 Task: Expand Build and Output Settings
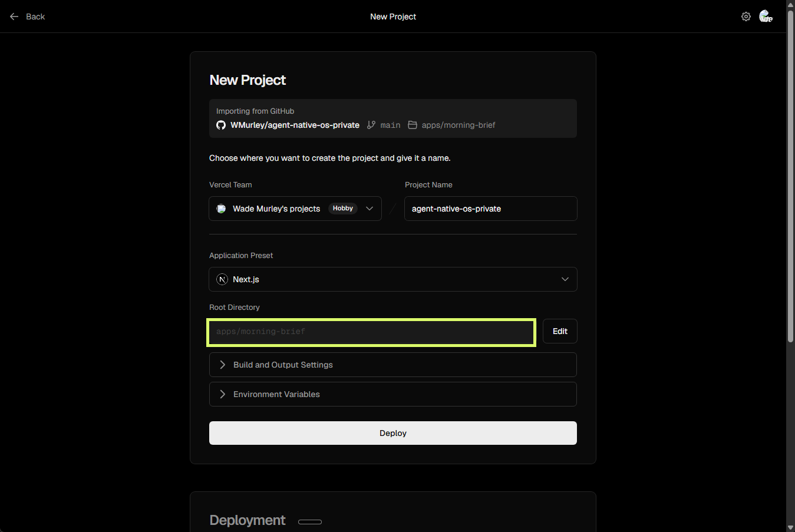click(393, 365)
